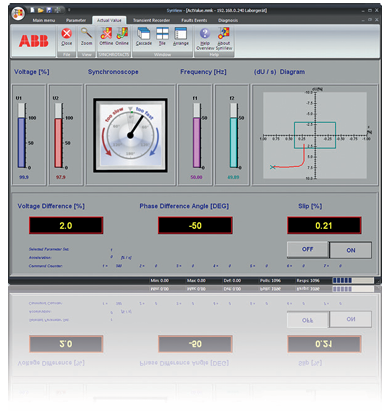Cascade the windows
This screenshot has height=411, width=386.
pyautogui.click(x=144, y=37)
